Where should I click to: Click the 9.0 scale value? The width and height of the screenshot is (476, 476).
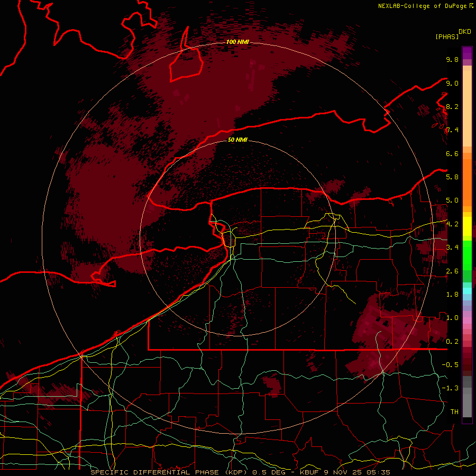[x=452, y=83]
